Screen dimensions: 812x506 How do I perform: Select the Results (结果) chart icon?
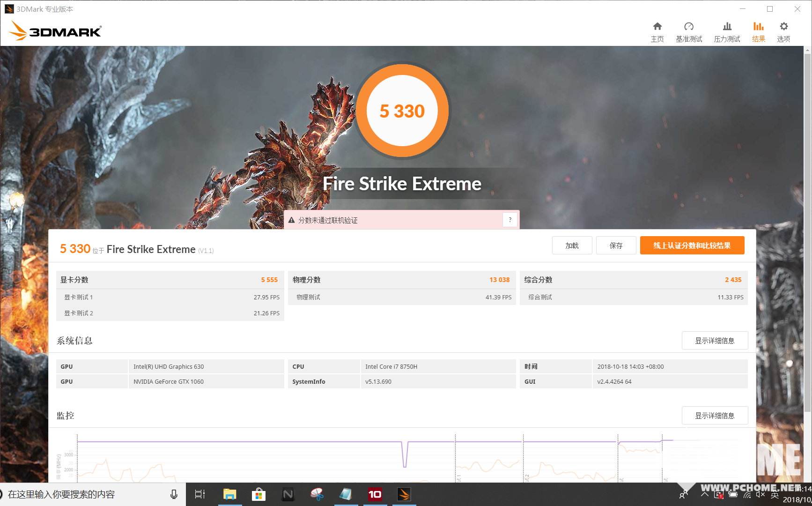pos(758,27)
